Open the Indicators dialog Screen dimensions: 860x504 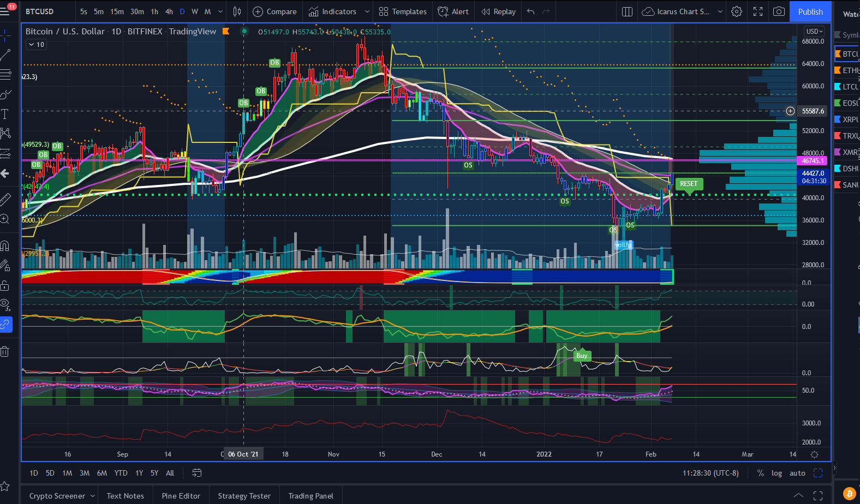[332, 11]
